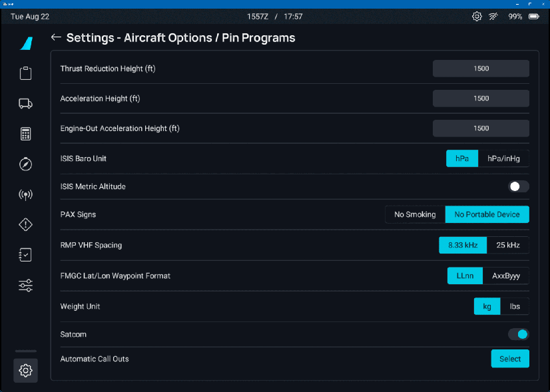Screen dimensions: 550x392
Task: Open the Checklists page in sidebar
Action: tap(25, 255)
